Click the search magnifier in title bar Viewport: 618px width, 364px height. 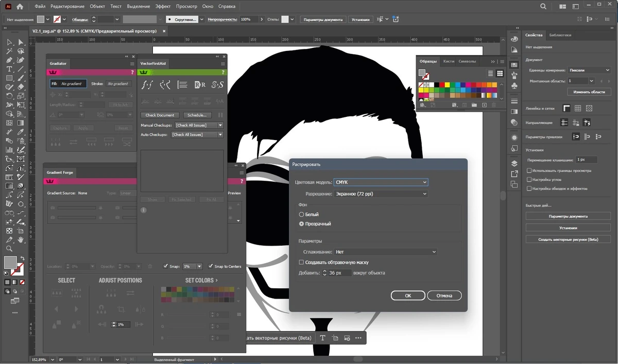pos(544,7)
